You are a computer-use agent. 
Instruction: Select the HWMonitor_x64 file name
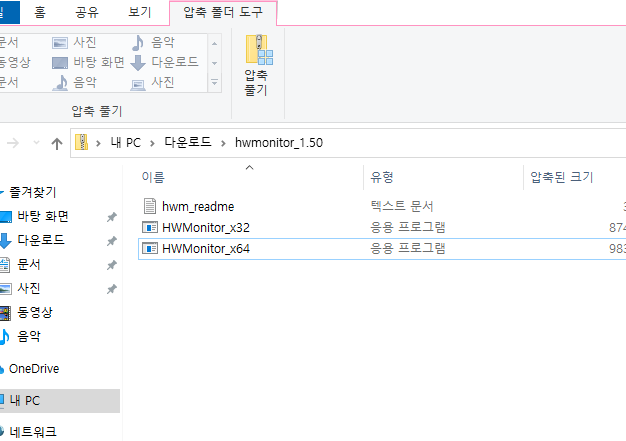tap(206, 249)
